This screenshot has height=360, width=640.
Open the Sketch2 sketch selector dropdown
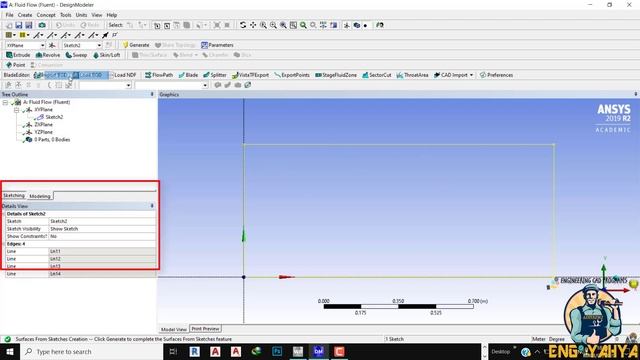click(99, 45)
